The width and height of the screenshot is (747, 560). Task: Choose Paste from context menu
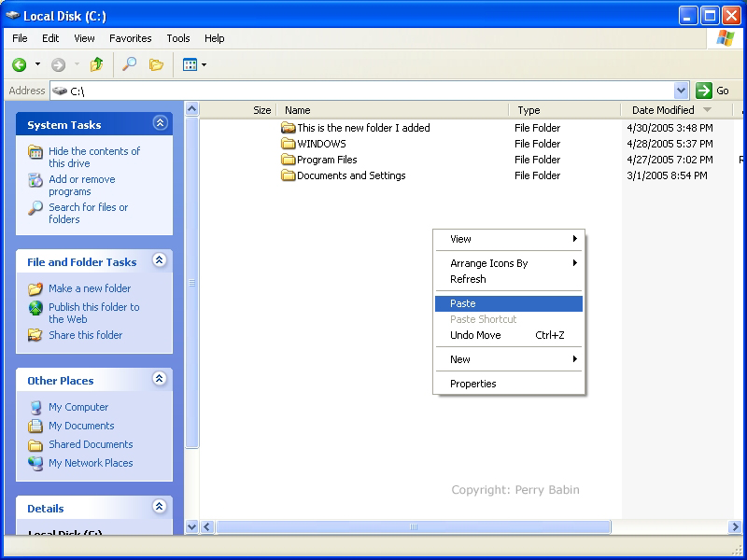click(509, 304)
